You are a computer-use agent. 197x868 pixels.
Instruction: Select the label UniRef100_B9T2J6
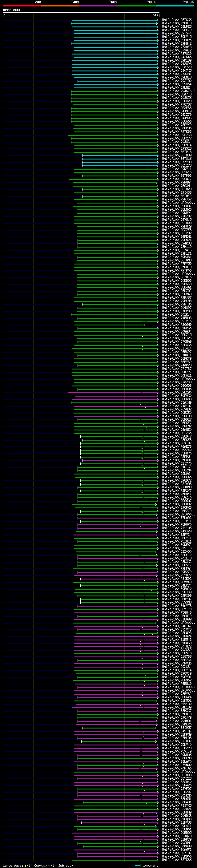coord(177,321)
